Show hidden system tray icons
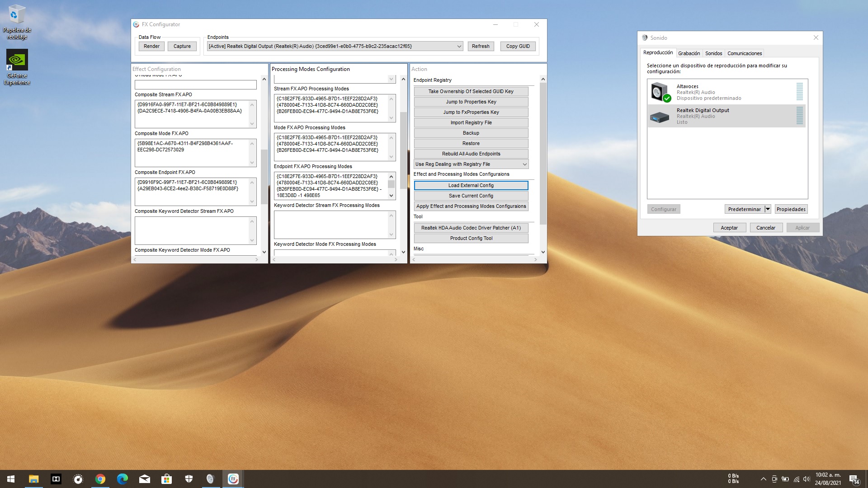Viewport: 868px width, 488px height. [763, 479]
